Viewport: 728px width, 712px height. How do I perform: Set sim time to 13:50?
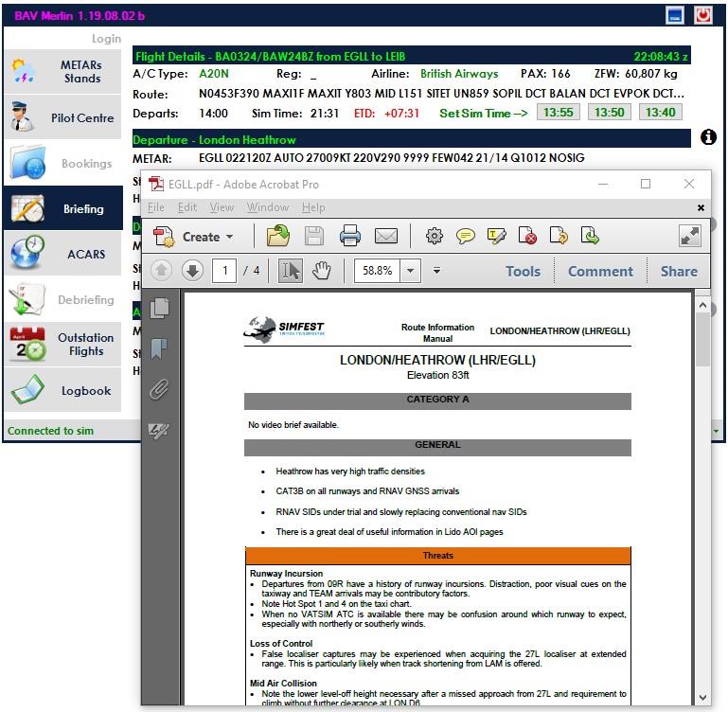(x=609, y=113)
